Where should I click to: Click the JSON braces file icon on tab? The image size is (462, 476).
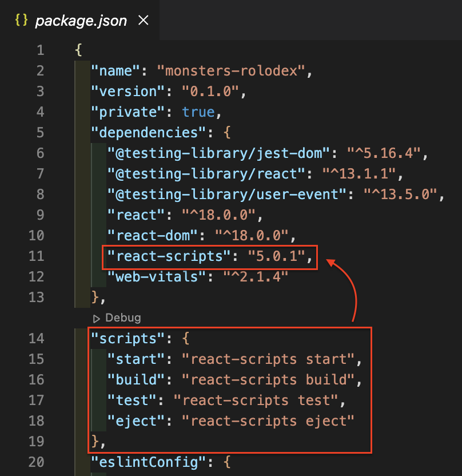21,21
